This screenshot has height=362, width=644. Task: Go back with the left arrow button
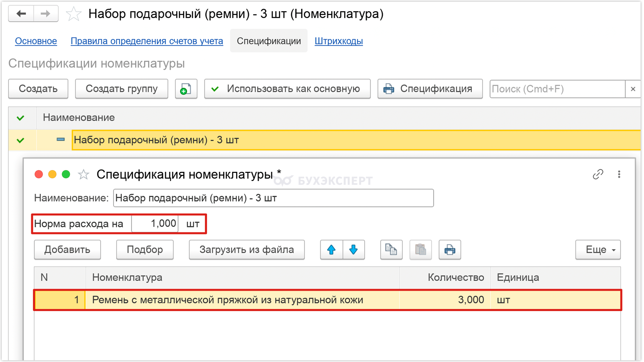coord(21,14)
